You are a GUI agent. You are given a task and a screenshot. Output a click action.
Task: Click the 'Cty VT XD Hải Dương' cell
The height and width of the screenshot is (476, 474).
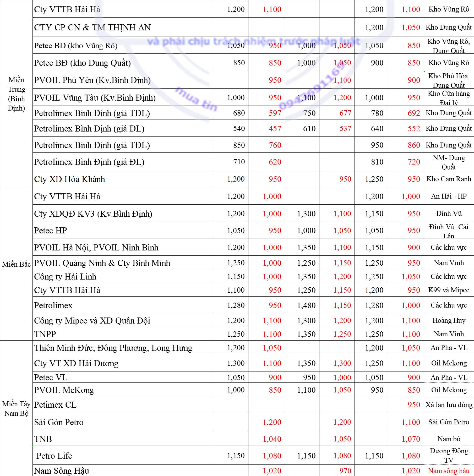pyautogui.click(x=123, y=363)
